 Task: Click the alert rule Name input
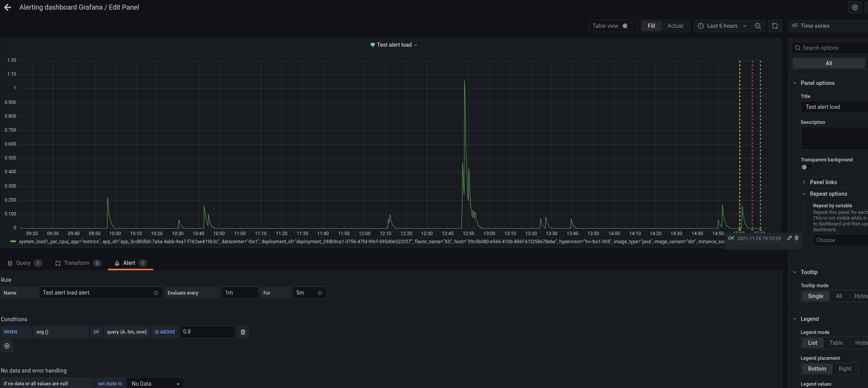coord(101,293)
